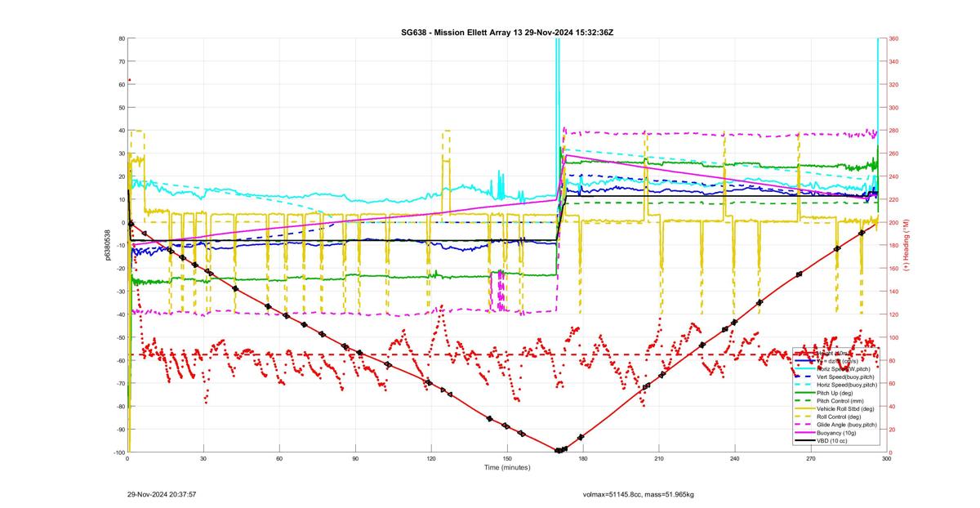Select the 120 tick on the time axis

point(431,459)
